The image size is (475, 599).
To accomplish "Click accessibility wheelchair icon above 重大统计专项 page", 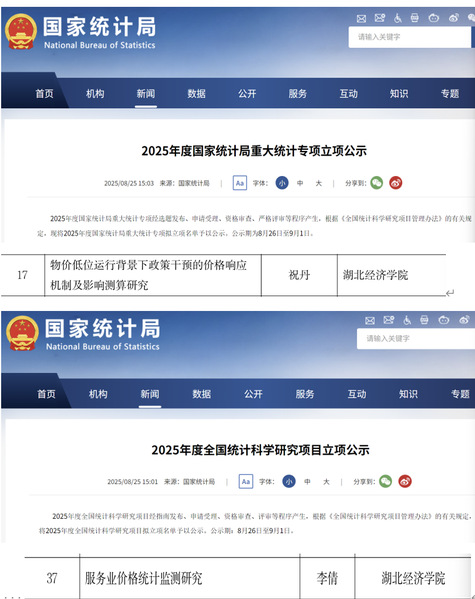I will (x=397, y=18).
